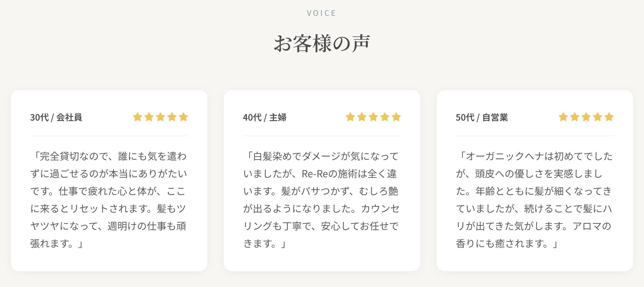Click the fifth star in the 30代 会社員 review
The image size is (644, 287).
click(x=183, y=117)
